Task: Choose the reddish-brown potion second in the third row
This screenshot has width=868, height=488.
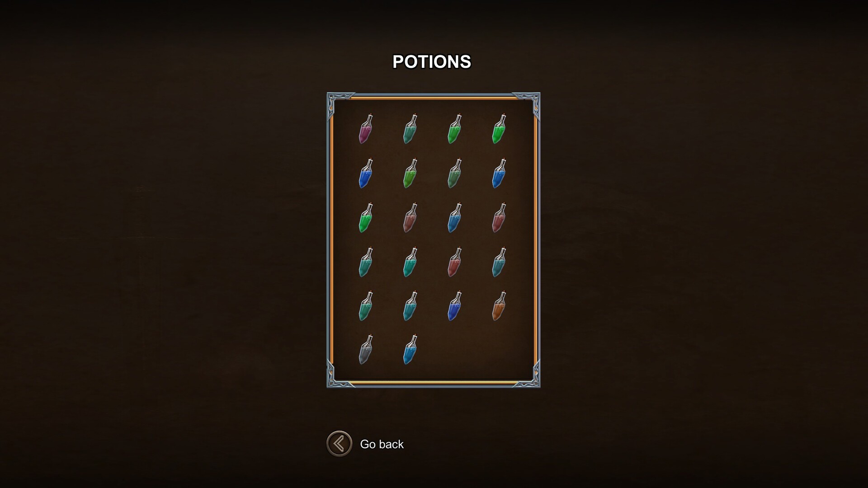Action: click(x=410, y=218)
